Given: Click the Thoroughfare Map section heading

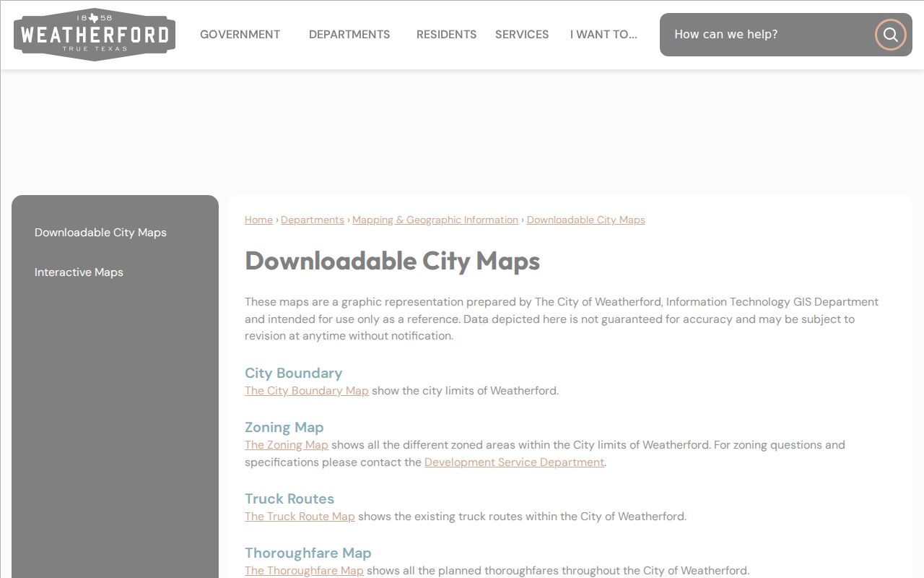Looking at the screenshot, I should pos(308,553).
